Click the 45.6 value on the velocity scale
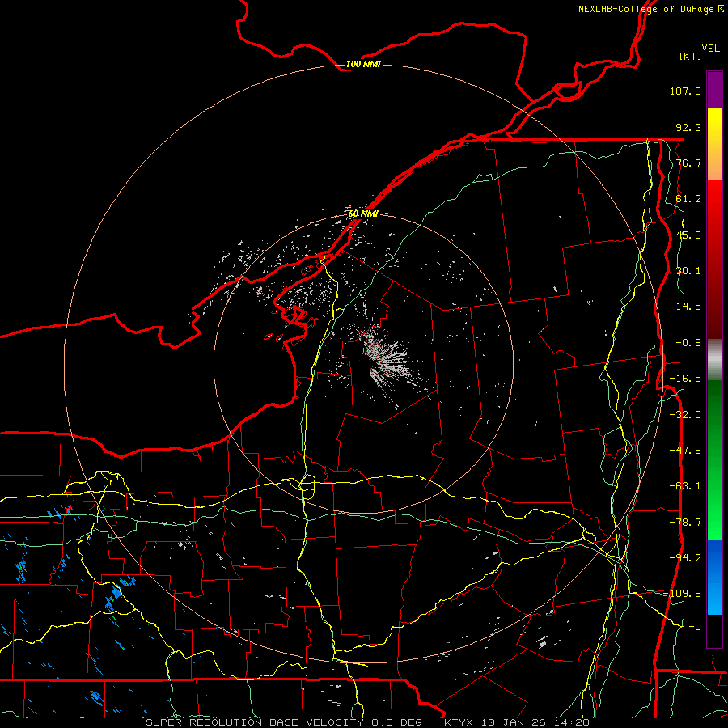This screenshot has height=728, width=728. [688, 235]
